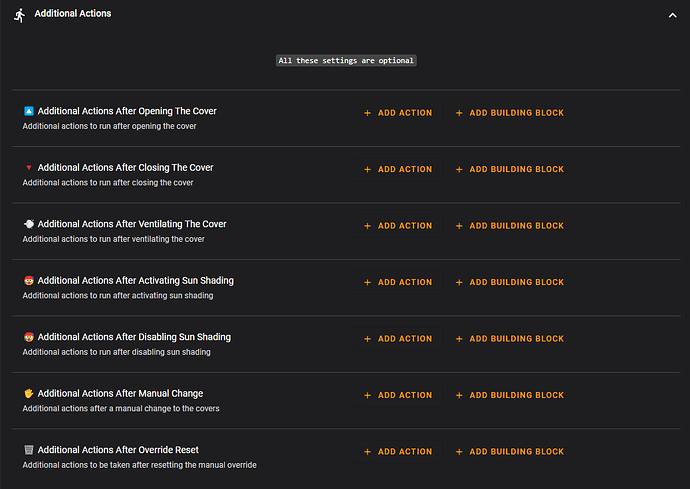Add action after opening the cover

pyautogui.click(x=398, y=113)
